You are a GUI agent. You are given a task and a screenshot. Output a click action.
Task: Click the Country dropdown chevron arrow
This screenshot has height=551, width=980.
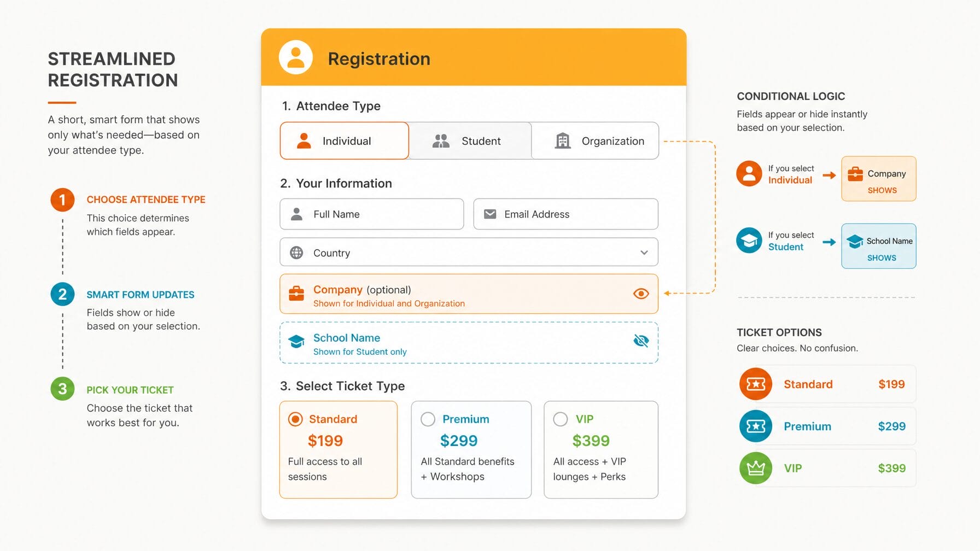pyautogui.click(x=644, y=253)
